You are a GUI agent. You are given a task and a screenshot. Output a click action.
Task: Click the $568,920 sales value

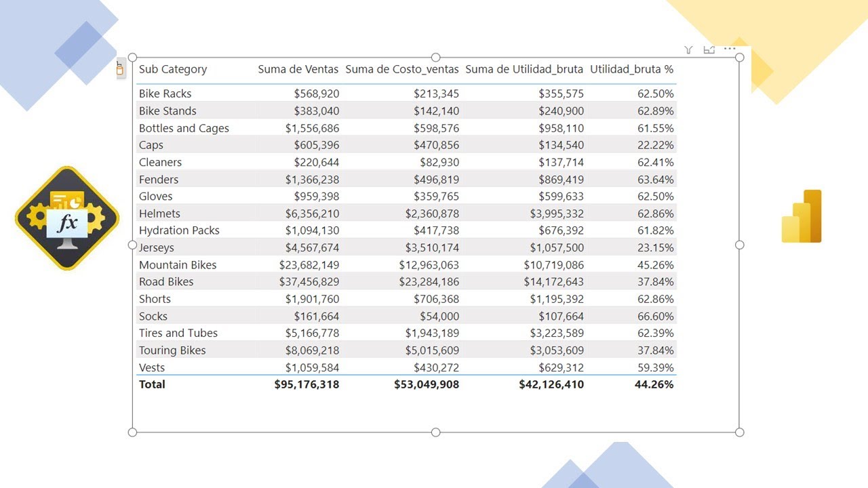coord(317,94)
